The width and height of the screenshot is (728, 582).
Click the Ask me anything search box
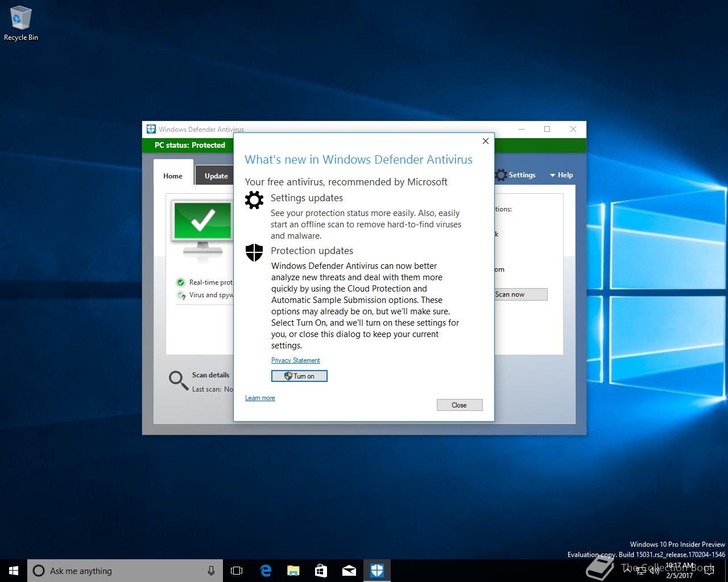[x=124, y=571]
